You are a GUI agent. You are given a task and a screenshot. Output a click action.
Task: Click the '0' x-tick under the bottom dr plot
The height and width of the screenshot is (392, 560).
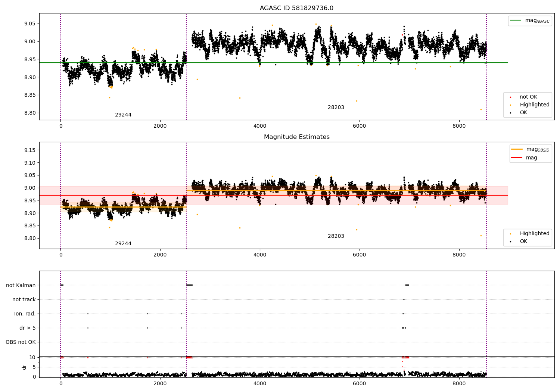[x=60, y=384]
